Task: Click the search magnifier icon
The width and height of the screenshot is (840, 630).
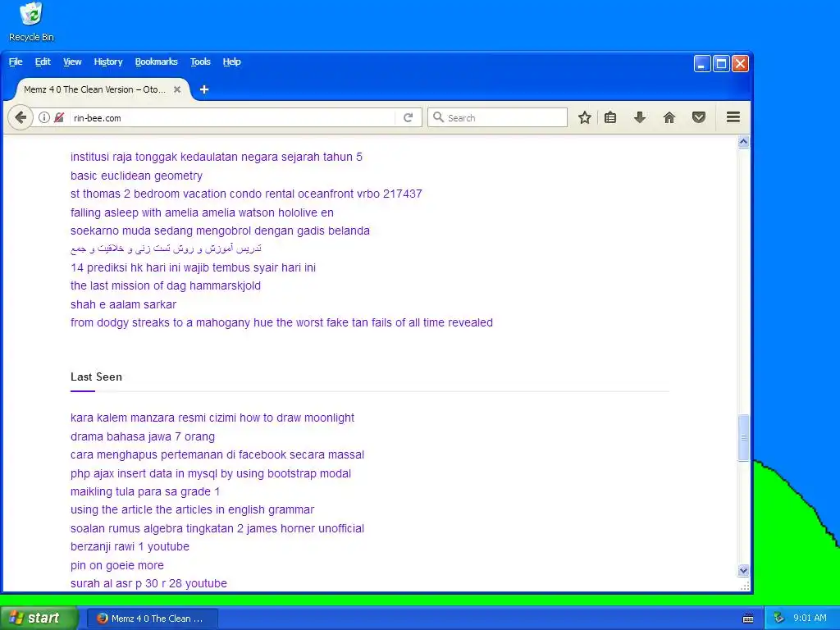Action: coord(438,117)
